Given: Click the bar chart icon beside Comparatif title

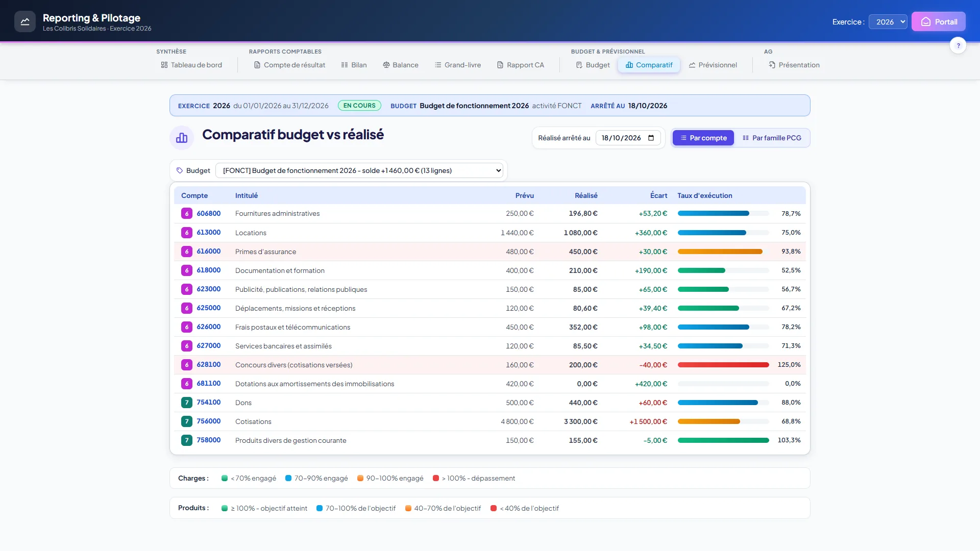Looking at the screenshot, I should tap(182, 138).
